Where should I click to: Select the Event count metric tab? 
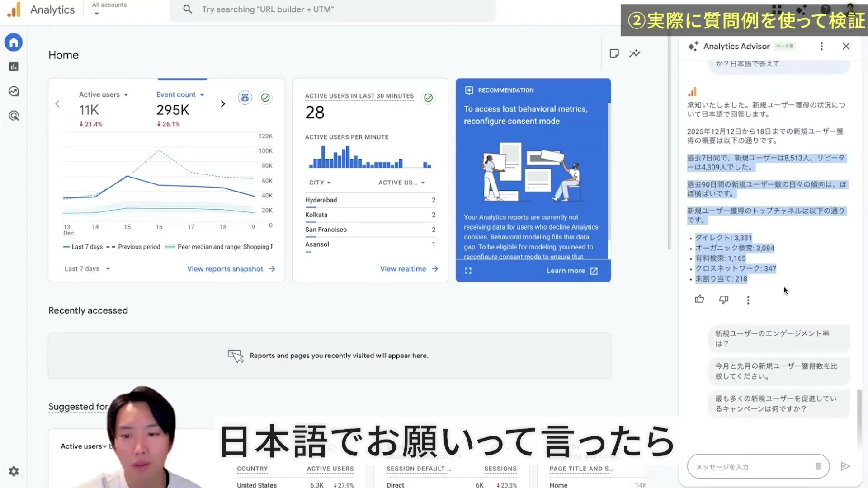pos(180,94)
